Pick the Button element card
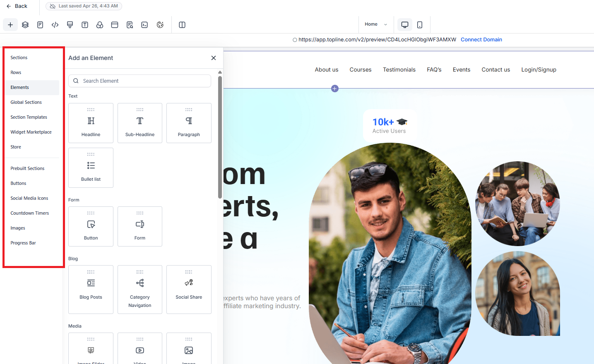594x364 pixels. [91, 226]
